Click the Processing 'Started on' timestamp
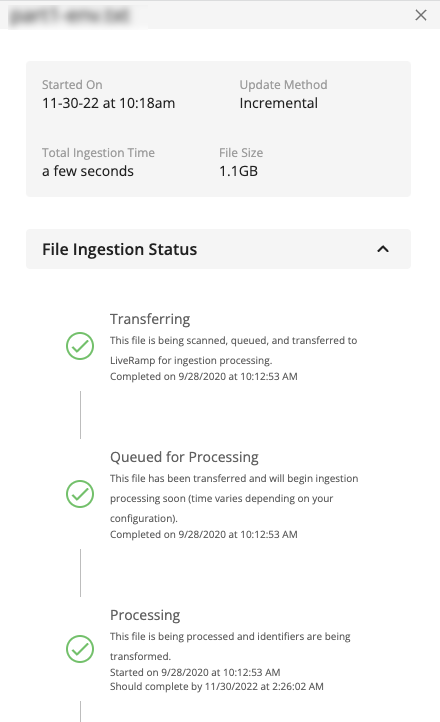This screenshot has width=440, height=722. pos(195,672)
